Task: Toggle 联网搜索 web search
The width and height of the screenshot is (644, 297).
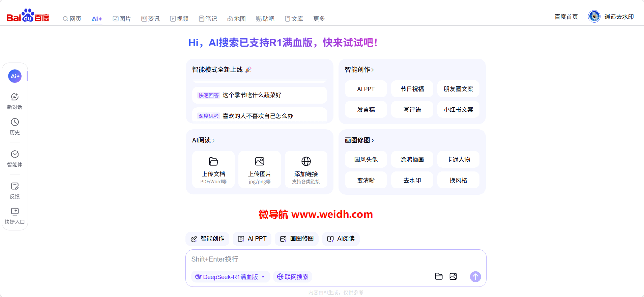Action: point(293,277)
